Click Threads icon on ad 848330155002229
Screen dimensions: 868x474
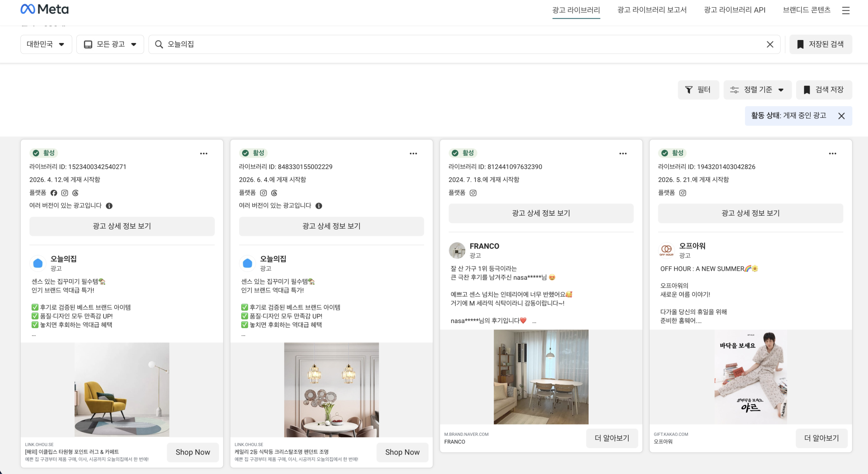click(274, 193)
